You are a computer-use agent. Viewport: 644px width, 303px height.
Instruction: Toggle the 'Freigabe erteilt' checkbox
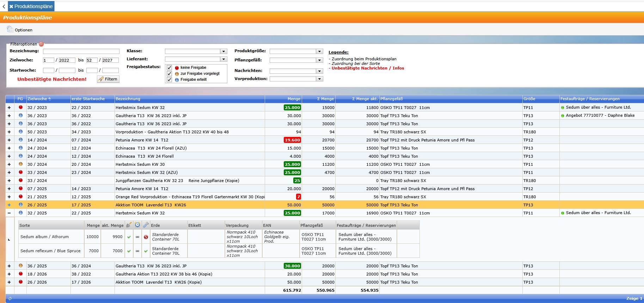coord(170,80)
